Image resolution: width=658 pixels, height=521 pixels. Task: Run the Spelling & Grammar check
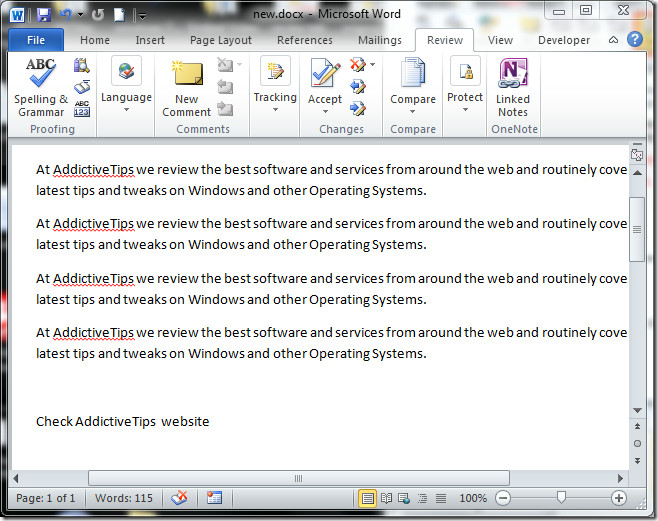(x=41, y=88)
